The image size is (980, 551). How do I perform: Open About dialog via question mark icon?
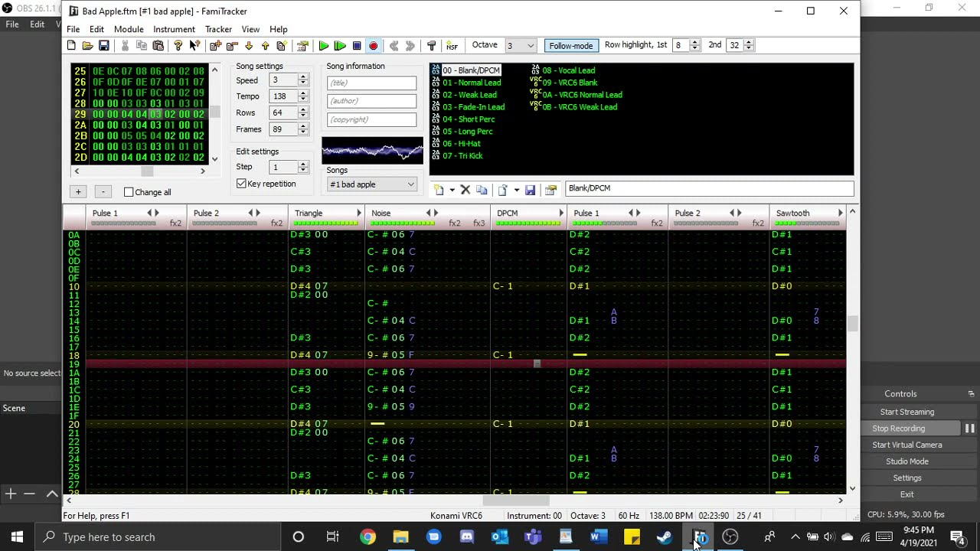point(178,46)
